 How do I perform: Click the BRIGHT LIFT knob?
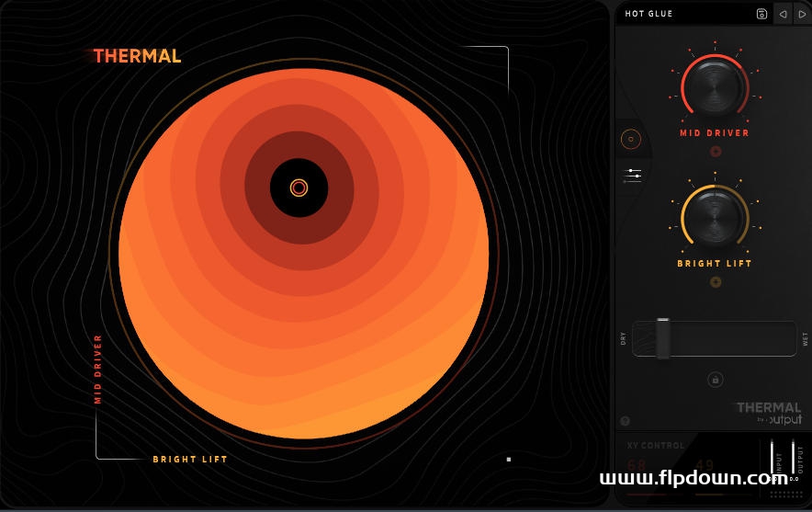tap(715, 216)
